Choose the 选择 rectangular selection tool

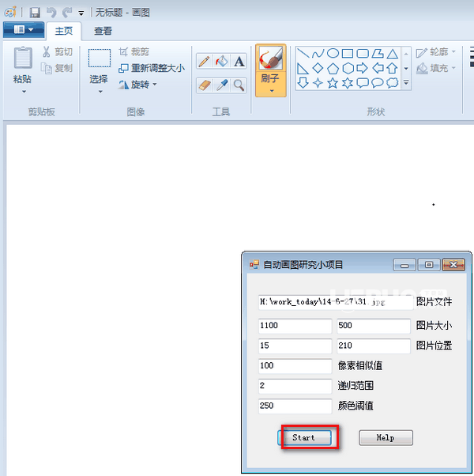[x=100, y=58]
